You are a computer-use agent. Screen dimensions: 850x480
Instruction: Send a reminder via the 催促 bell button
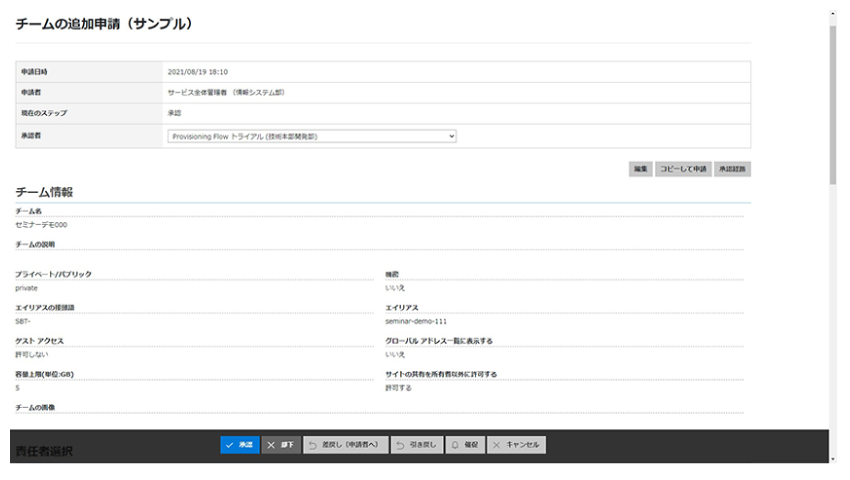point(464,444)
